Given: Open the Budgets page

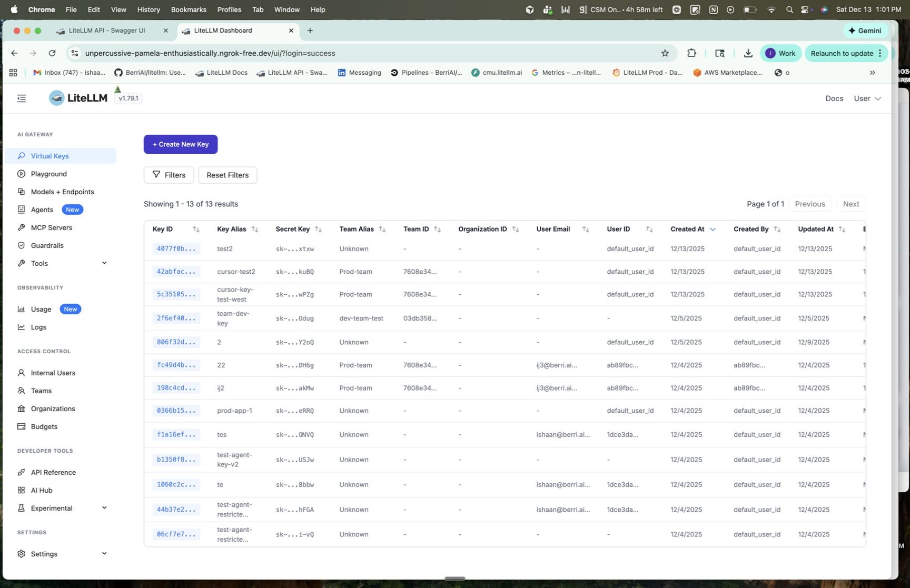Looking at the screenshot, I should pos(44,426).
